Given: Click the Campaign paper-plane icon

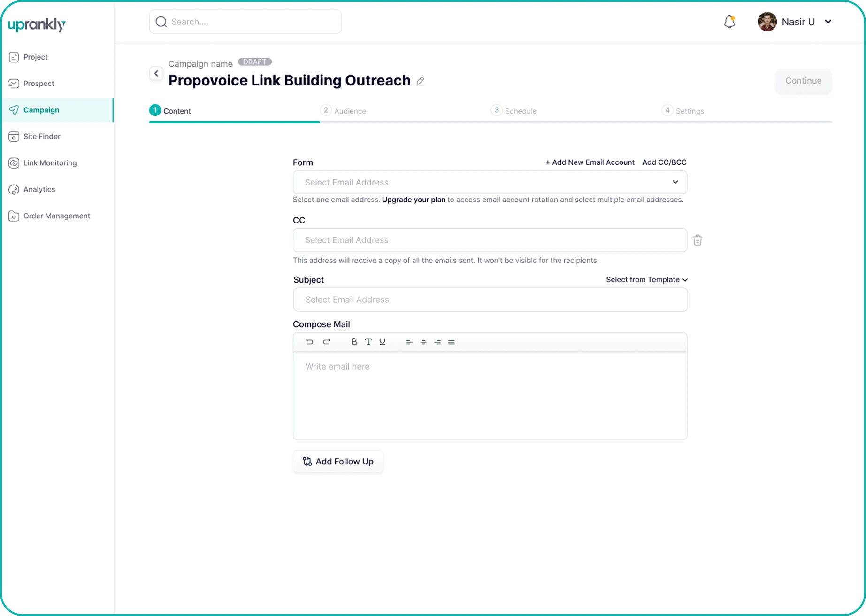Looking at the screenshot, I should (14, 110).
